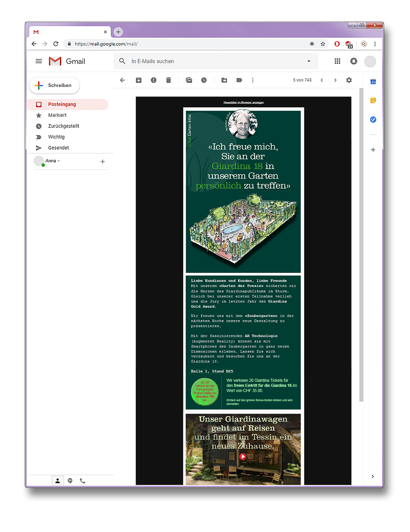Image resolution: width=410 pixels, height=532 pixels.
Task: Go to the older email
Action: 336,80
